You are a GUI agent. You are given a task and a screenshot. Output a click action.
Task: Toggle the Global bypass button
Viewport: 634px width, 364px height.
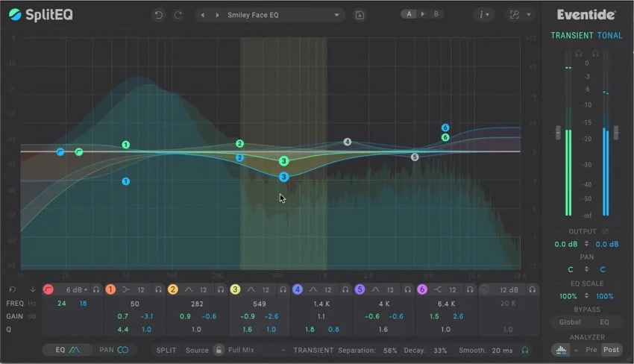click(570, 322)
